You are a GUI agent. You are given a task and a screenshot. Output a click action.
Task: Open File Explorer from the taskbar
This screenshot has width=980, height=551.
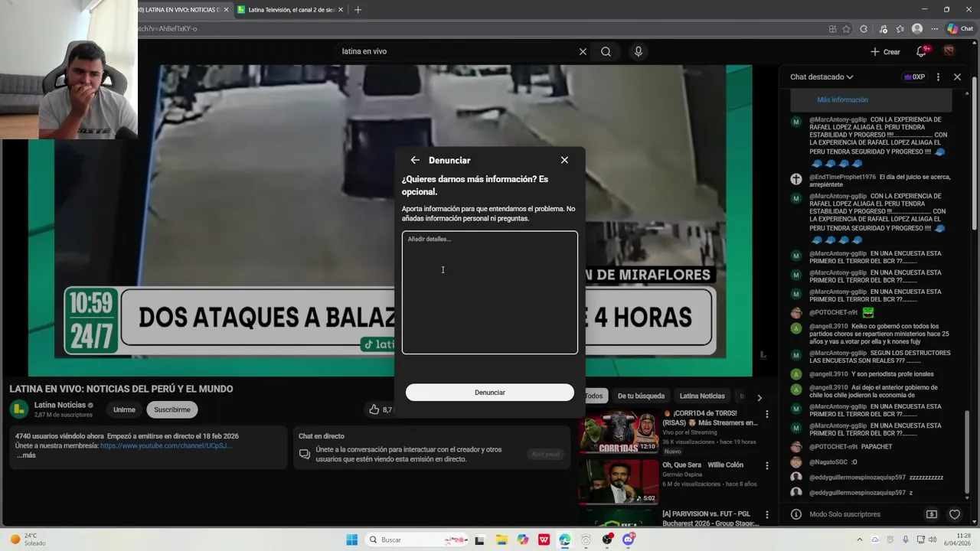pyautogui.click(x=501, y=540)
